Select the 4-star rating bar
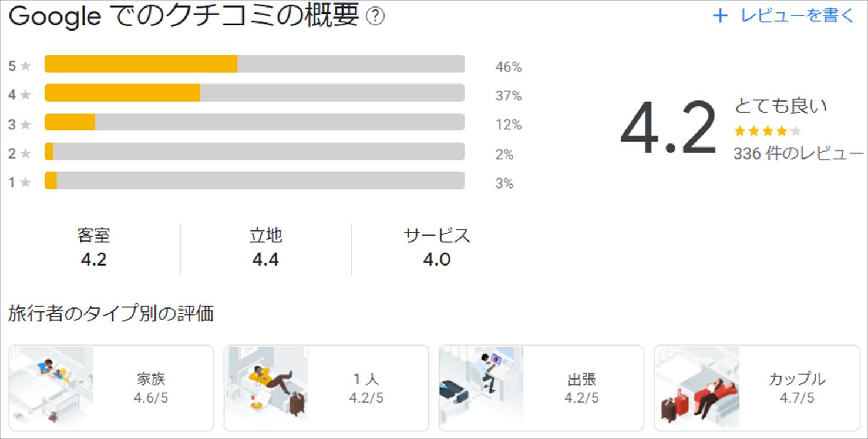 click(254, 93)
